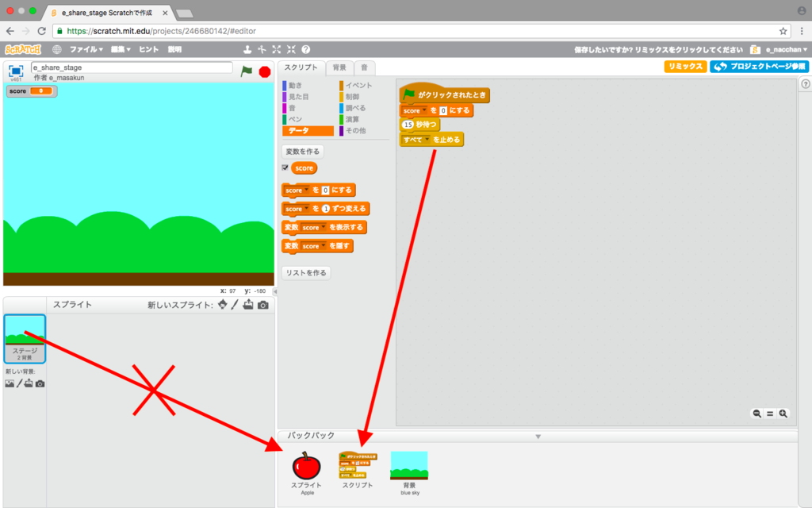This screenshot has height=508, width=812.
Task: Open 編集 menu
Action: (x=121, y=49)
